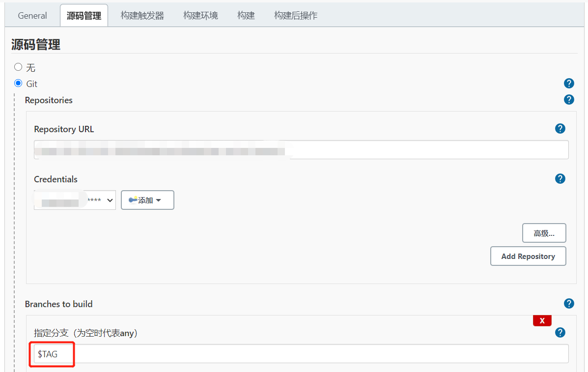
Task: Click the Credentials help icon
Action: 560,179
